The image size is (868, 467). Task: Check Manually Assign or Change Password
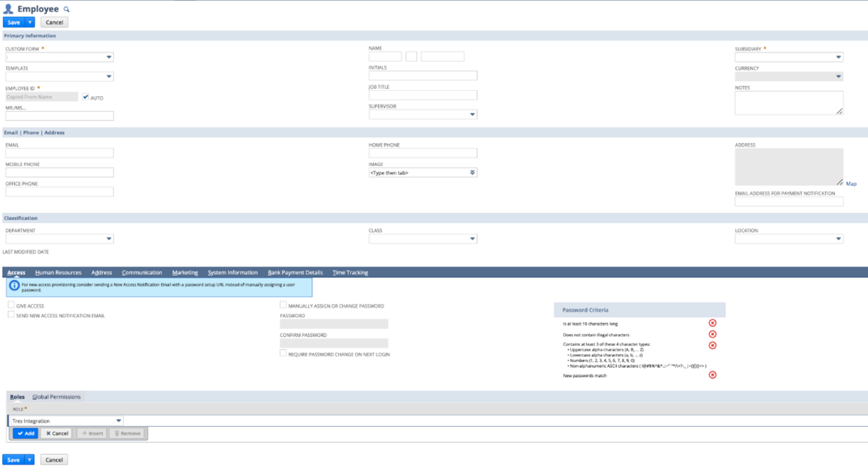[x=283, y=305]
